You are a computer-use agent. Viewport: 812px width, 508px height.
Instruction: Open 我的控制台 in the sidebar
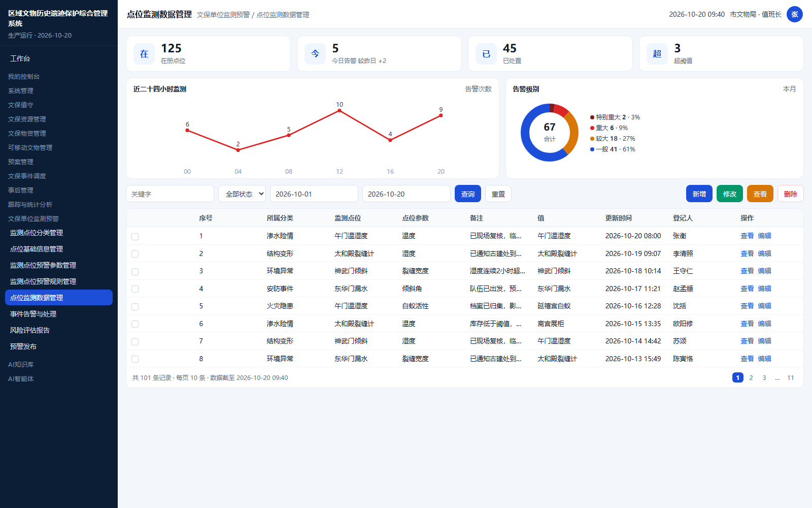[x=24, y=76]
